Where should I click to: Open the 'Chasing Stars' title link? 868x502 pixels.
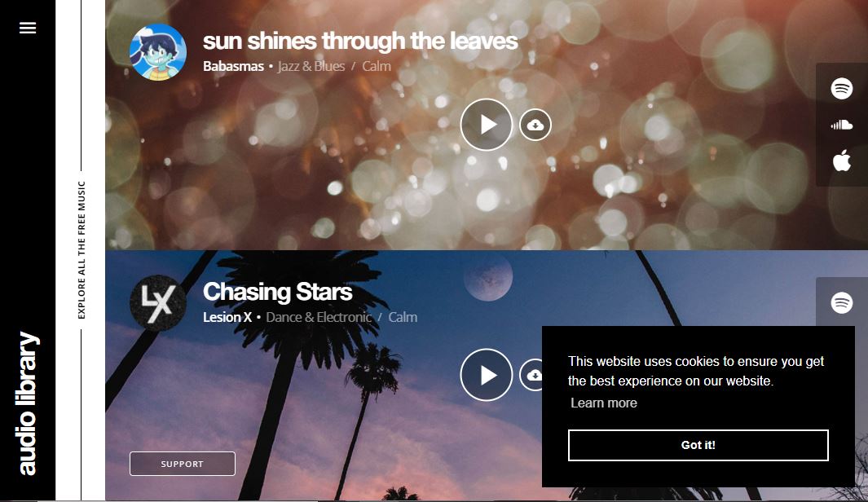pos(277,292)
